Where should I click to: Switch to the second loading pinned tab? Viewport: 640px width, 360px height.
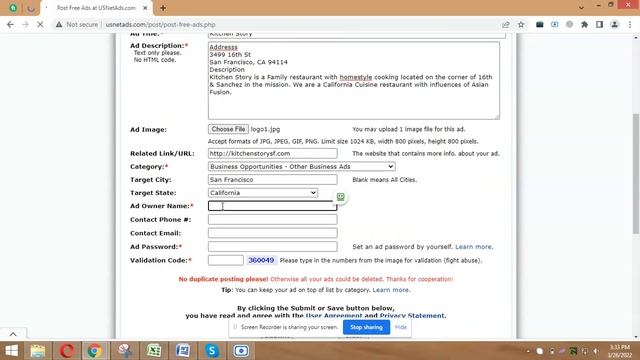coord(31,8)
